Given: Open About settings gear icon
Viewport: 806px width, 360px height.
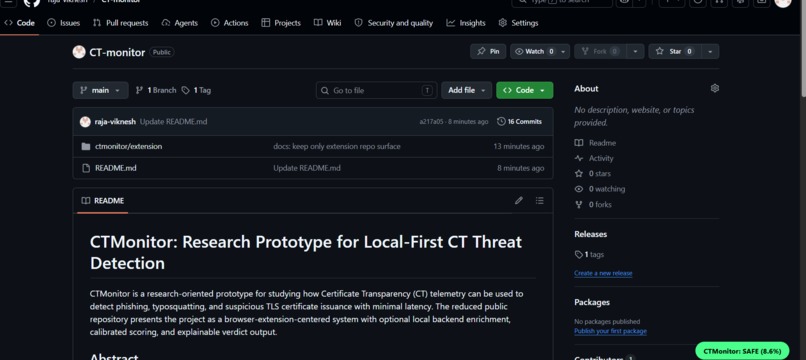Looking at the screenshot, I should [715, 88].
